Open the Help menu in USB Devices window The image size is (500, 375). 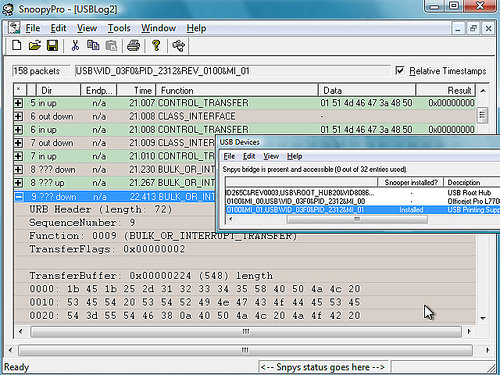coord(295,156)
